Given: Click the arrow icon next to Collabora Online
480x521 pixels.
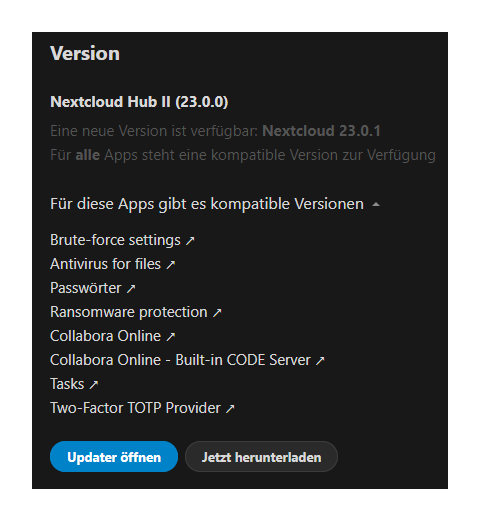Looking at the screenshot, I should [170, 337].
